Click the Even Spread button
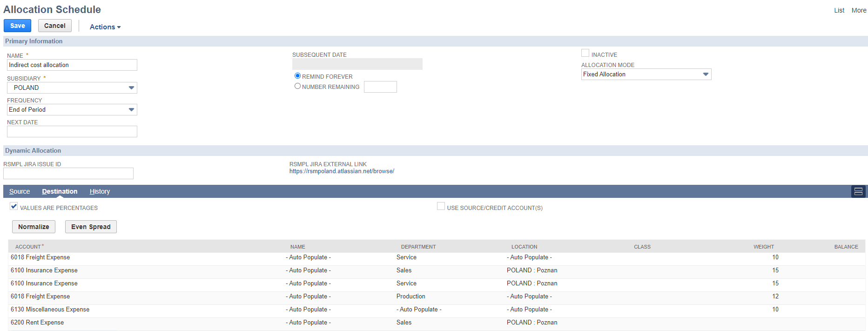The height and width of the screenshot is (331, 868). [91, 227]
